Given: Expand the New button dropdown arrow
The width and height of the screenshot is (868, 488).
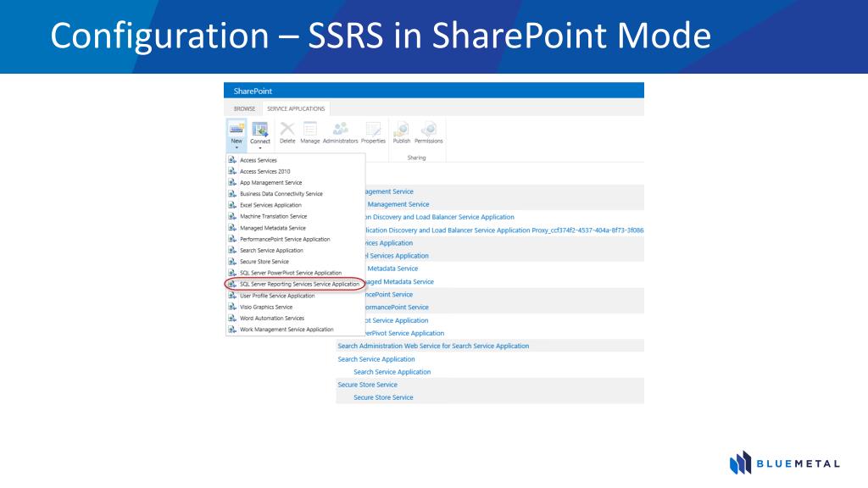Looking at the screenshot, I should click(x=236, y=147).
